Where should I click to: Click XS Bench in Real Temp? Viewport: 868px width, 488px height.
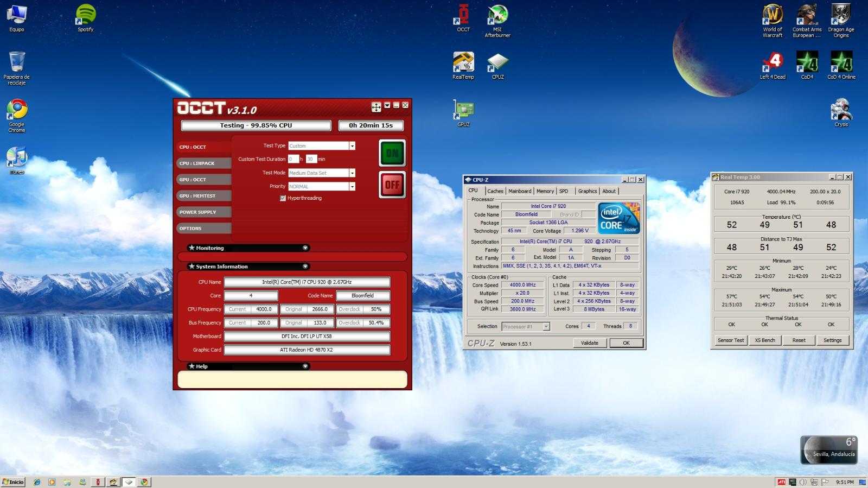click(765, 340)
